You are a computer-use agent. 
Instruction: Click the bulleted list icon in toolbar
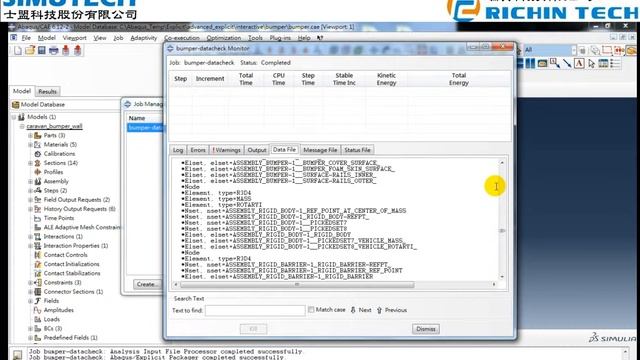pyautogui.click(x=615, y=63)
